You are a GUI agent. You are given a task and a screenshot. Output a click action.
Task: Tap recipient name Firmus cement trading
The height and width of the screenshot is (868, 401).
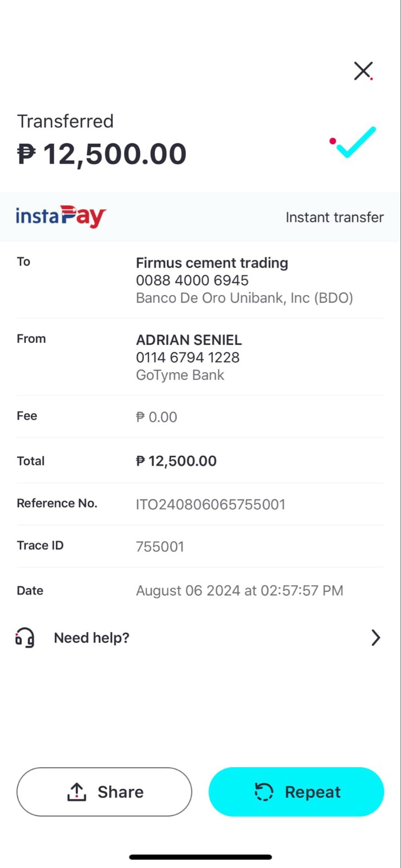coord(212,263)
